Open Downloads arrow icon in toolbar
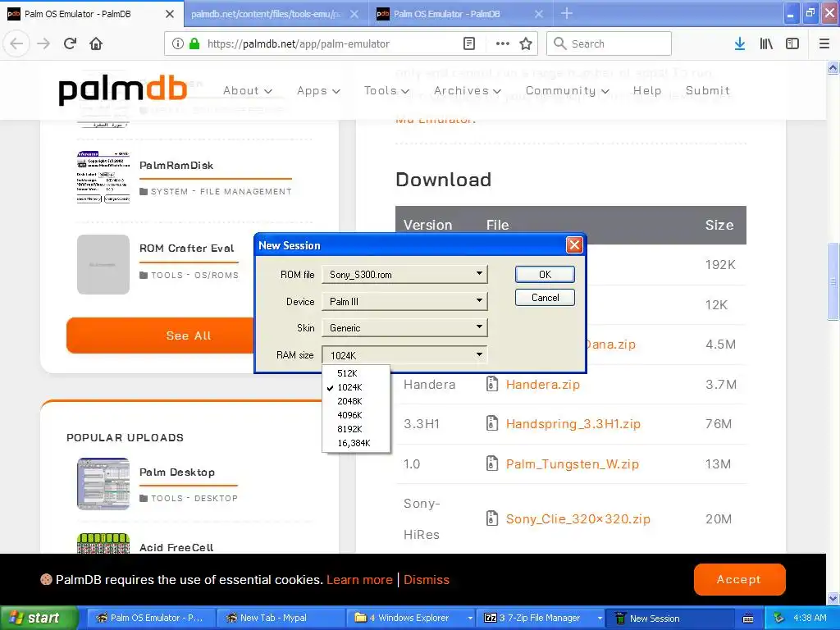 click(x=740, y=44)
